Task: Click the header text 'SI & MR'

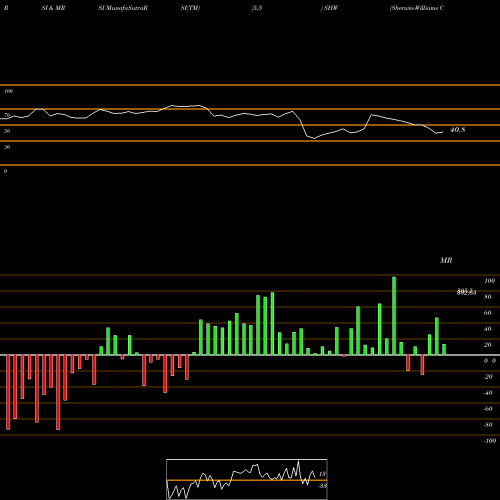Action: click(53, 8)
